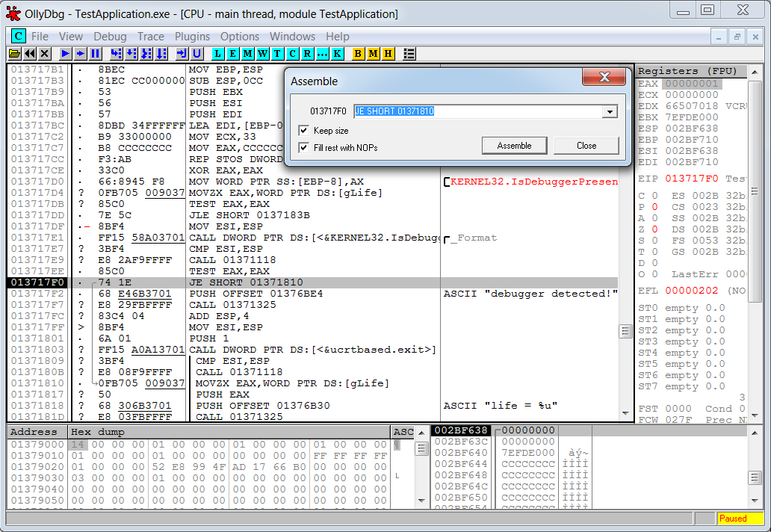The image size is (771, 532).
Task: Expand the assemble command dropdown arrow
Action: click(610, 111)
